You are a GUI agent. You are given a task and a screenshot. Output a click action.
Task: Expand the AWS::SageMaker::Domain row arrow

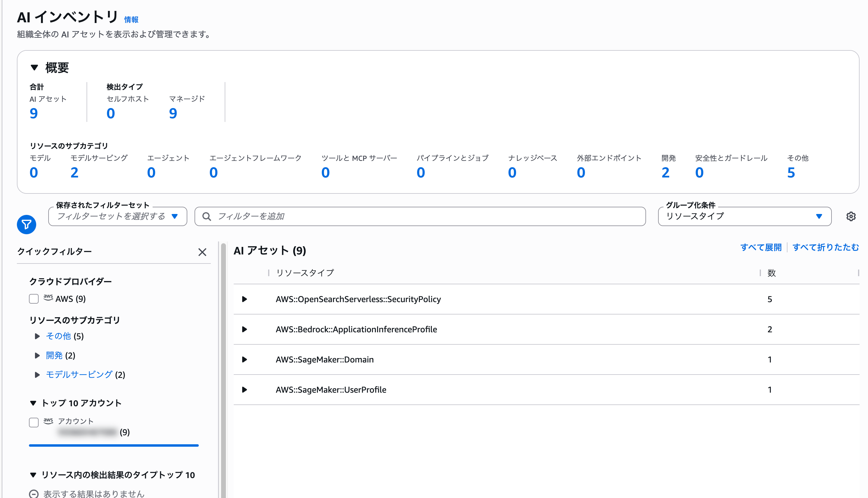[244, 359]
